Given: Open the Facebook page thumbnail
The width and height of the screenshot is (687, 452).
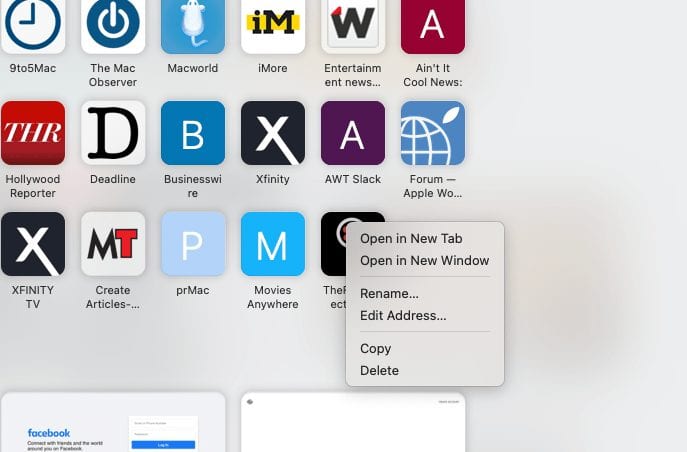Looking at the screenshot, I should point(113,423).
